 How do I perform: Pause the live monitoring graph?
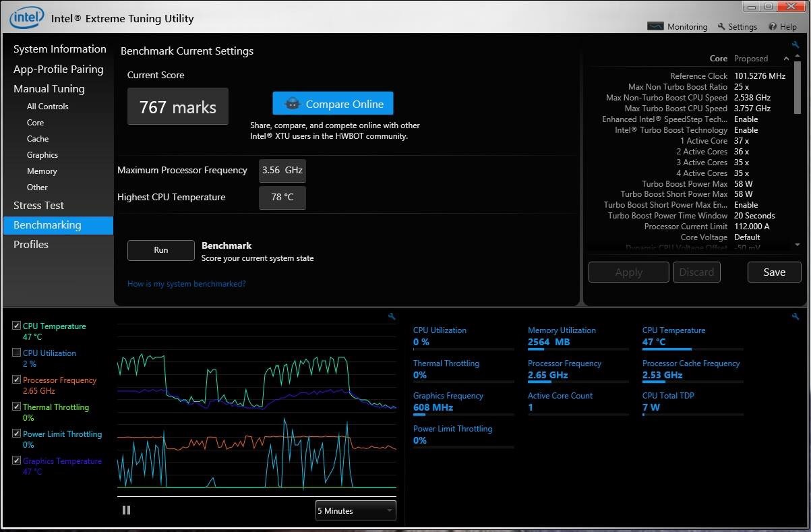pos(126,510)
